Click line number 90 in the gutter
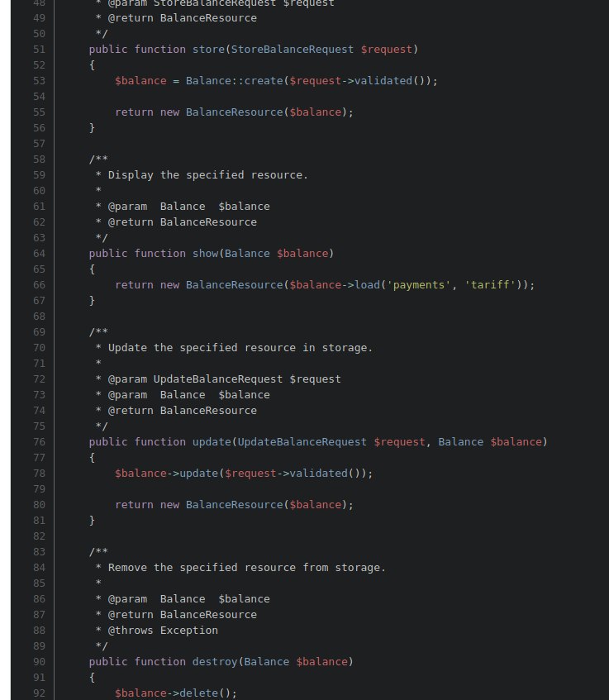 tap(40, 662)
